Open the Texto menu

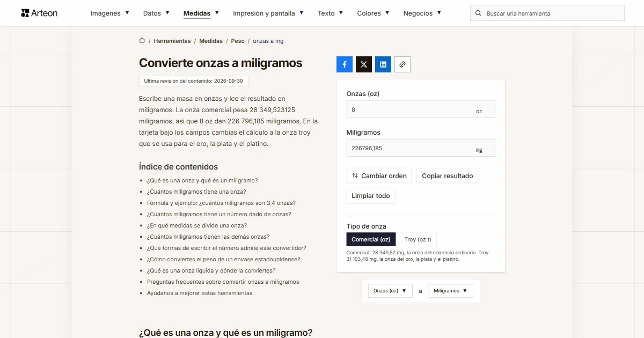[x=331, y=13]
